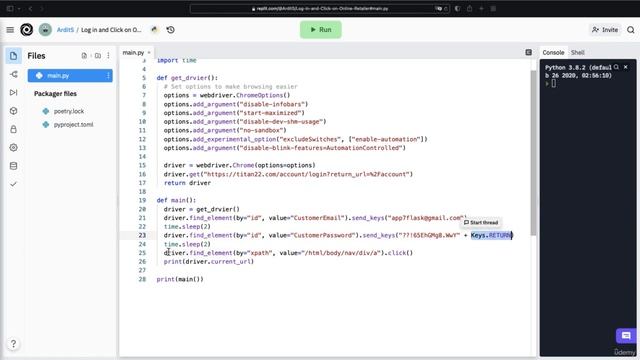Click the console prompt input

(x=553, y=84)
